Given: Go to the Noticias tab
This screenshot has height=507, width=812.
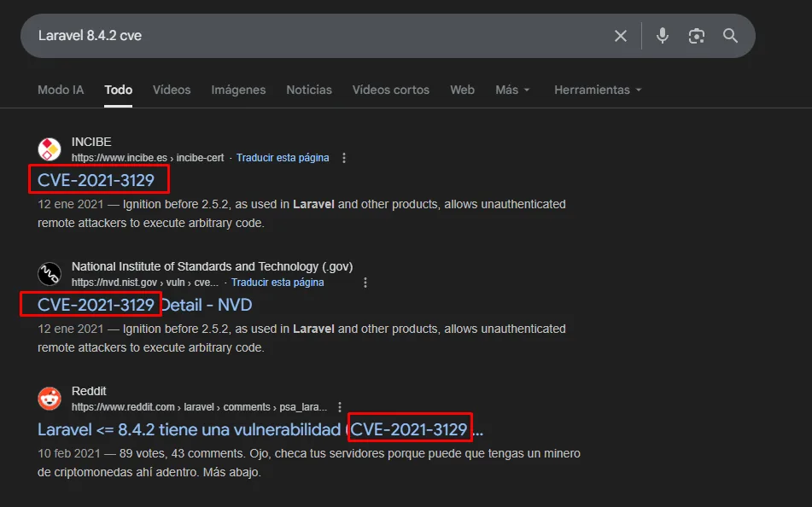Looking at the screenshot, I should (x=309, y=90).
